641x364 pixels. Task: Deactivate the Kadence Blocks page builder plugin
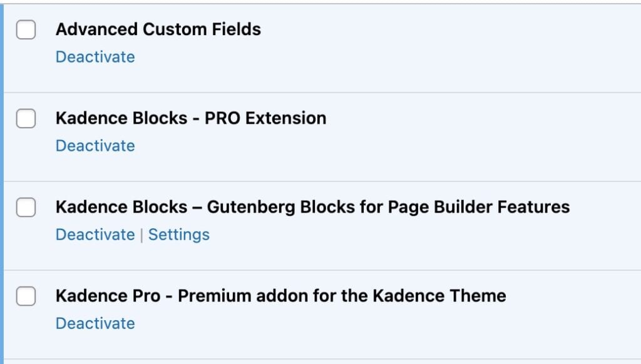(95, 234)
